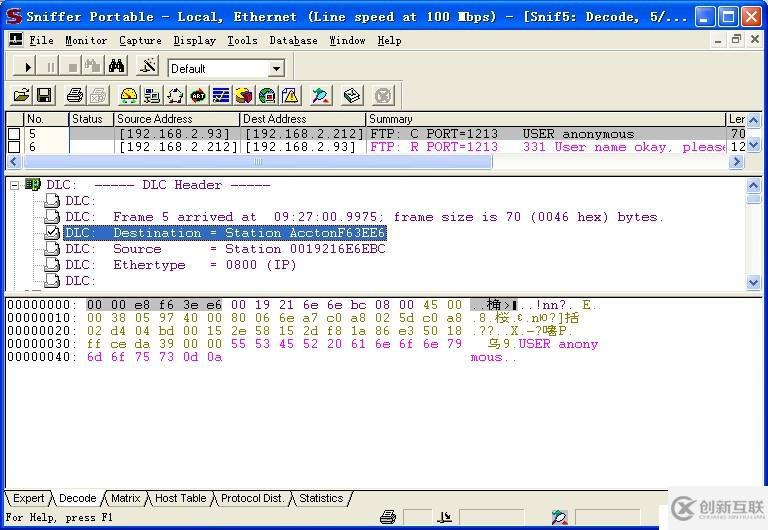Open the protocol distribution icon
The width and height of the screenshot is (768, 530).
pos(244,95)
